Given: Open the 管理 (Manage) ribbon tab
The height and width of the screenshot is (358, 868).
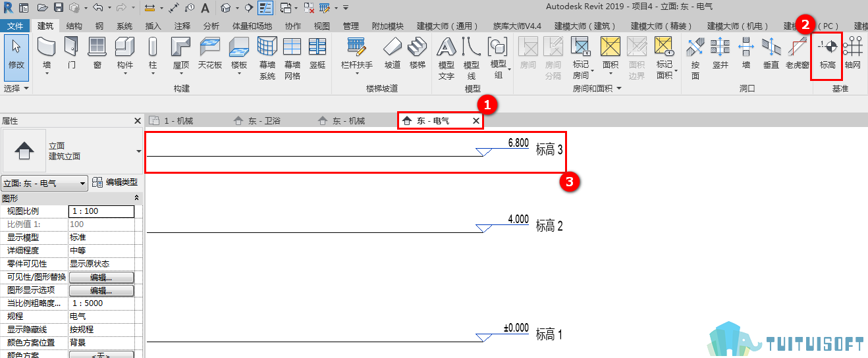Looking at the screenshot, I should (x=351, y=26).
